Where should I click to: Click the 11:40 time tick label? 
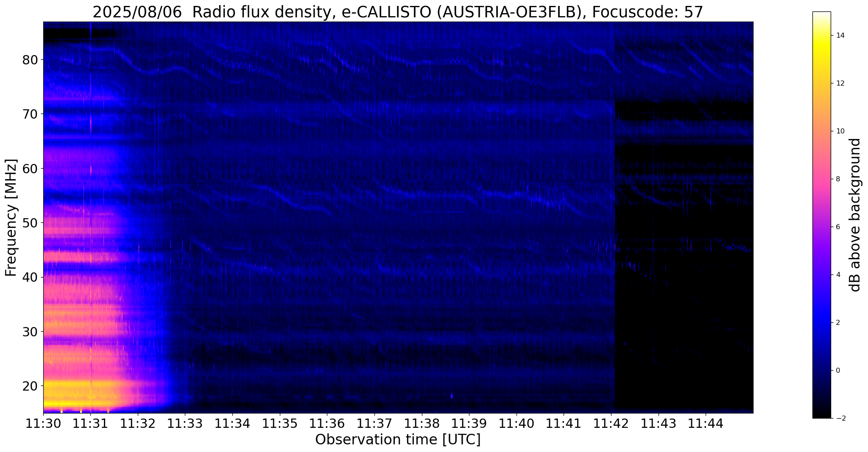[516, 423]
